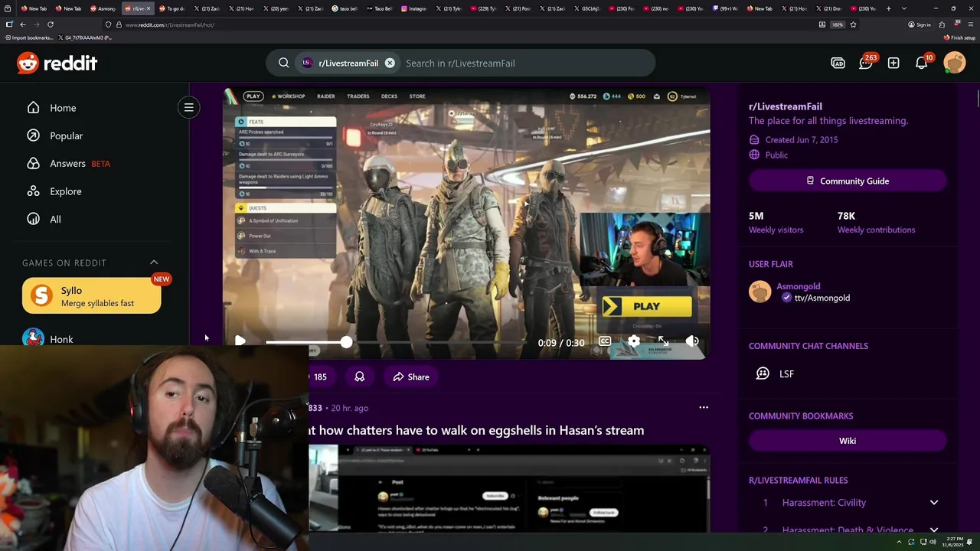The width and height of the screenshot is (980, 551).
Task: Reload the page
Action: pyautogui.click(x=51, y=24)
